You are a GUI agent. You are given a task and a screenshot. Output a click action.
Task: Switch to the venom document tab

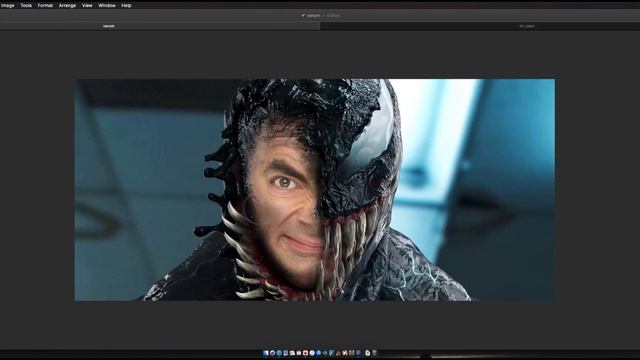160,26
